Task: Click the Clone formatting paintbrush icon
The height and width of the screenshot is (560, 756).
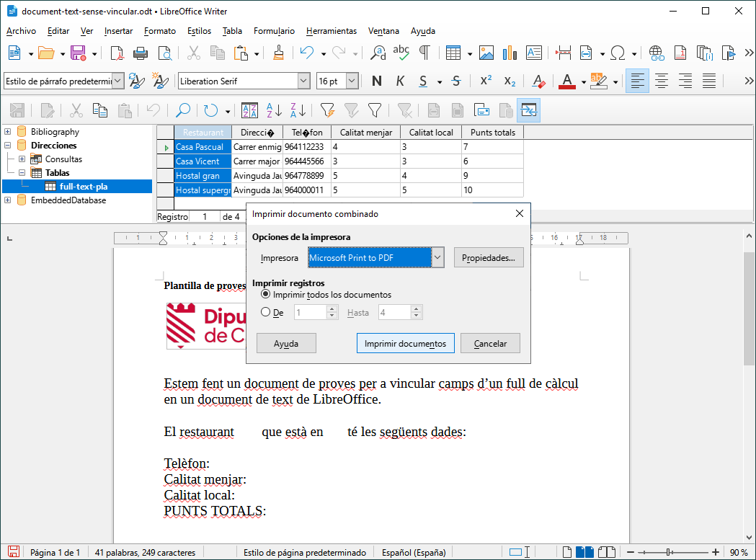Action: (x=278, y=53)
